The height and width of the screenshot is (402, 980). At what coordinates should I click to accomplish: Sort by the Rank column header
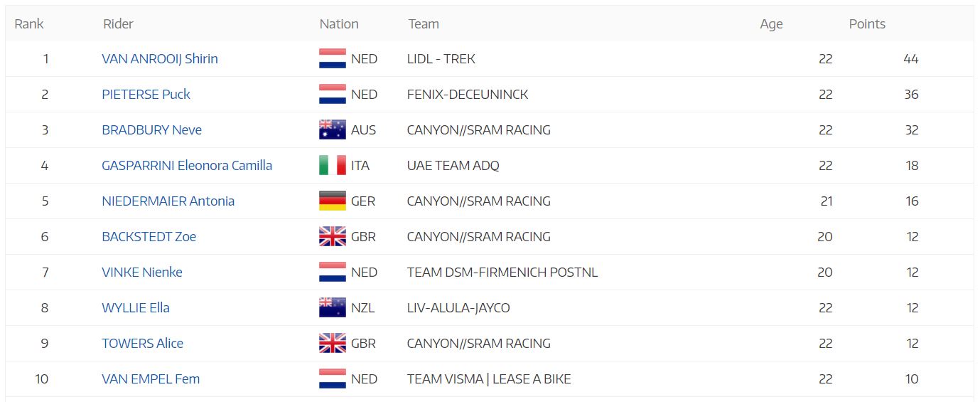click(x=29, y=23)
